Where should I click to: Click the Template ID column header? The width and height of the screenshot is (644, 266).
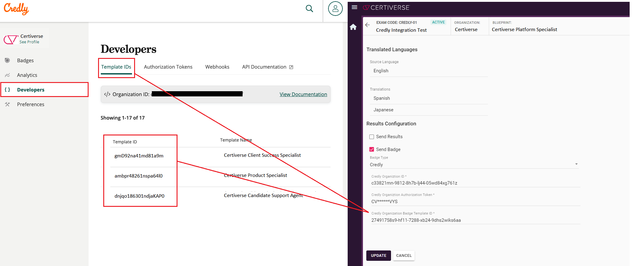(x=125, y=142)
